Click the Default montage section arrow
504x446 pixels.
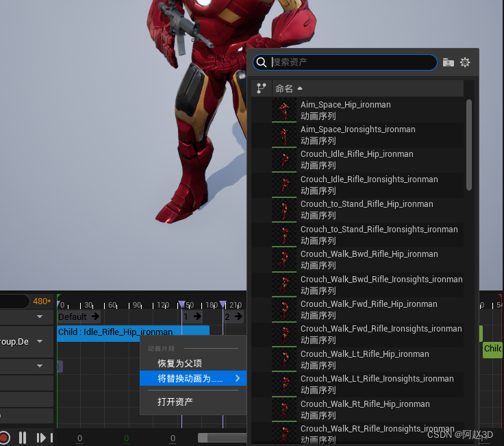(95, 317)
